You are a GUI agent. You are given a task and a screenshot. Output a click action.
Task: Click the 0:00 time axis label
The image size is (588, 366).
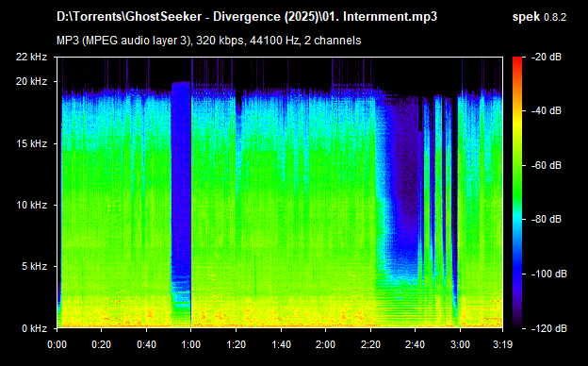pos(57,344)
